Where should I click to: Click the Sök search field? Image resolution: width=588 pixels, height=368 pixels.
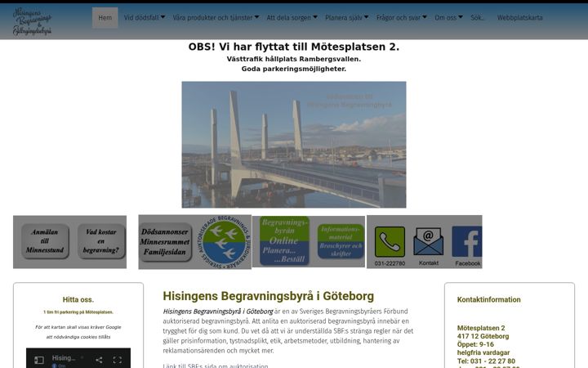click(478, 18)
